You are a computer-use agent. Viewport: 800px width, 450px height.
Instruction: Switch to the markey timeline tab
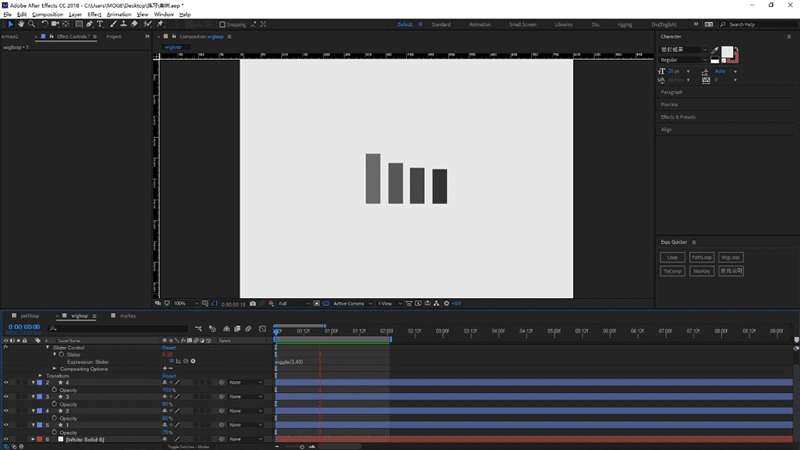[128, 316]
